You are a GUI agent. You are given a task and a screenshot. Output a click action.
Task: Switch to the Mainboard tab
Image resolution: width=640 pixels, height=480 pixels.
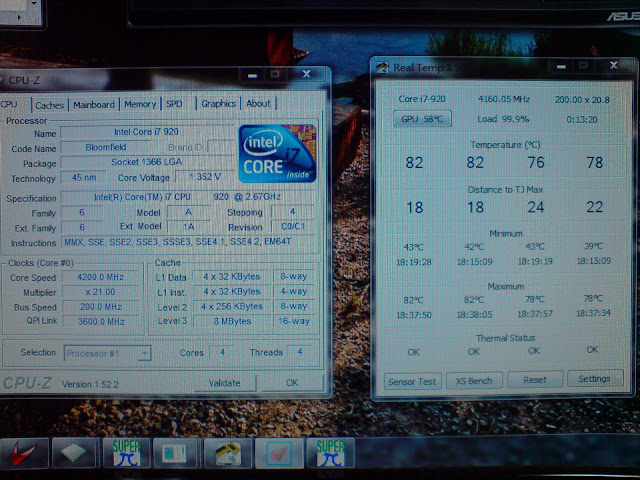pos(94,104)
